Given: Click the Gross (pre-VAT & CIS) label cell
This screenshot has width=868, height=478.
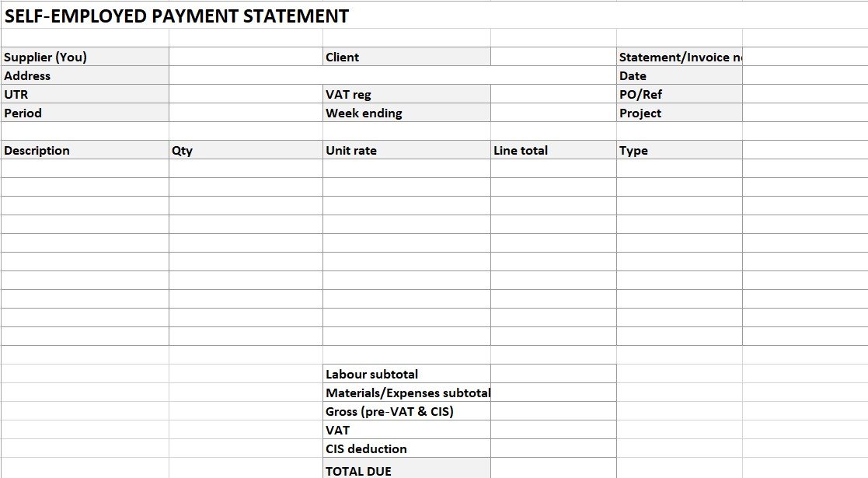Looking at the screenshot, I should point(406,411).
